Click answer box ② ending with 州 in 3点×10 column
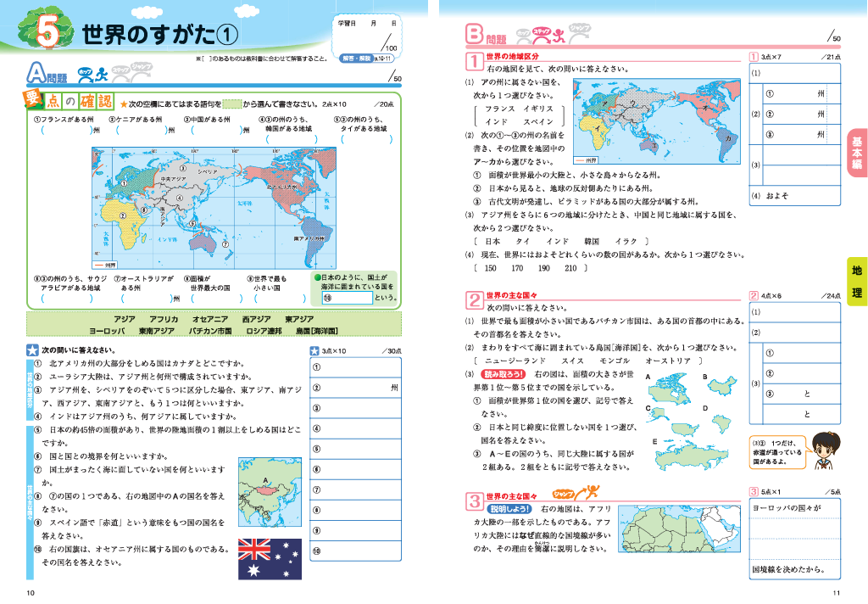The height and width of the screenshot is (604, 868). tap(355, 388)
